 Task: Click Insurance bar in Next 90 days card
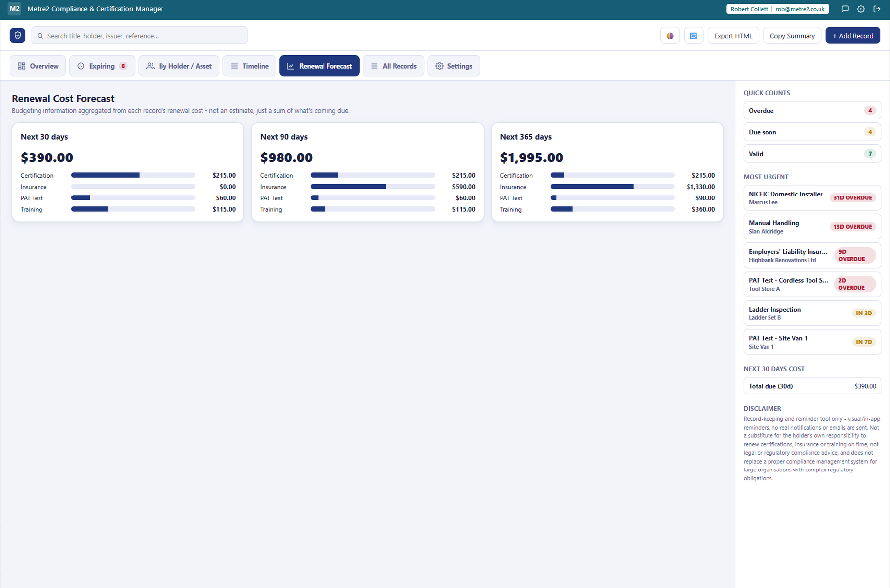[x=373, y=187]
